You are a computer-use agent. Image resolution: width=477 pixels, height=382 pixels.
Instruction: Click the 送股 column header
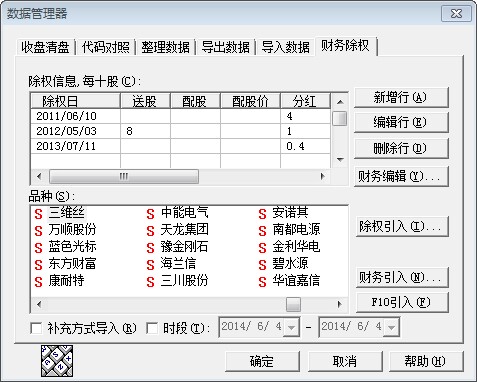[145, 101]
